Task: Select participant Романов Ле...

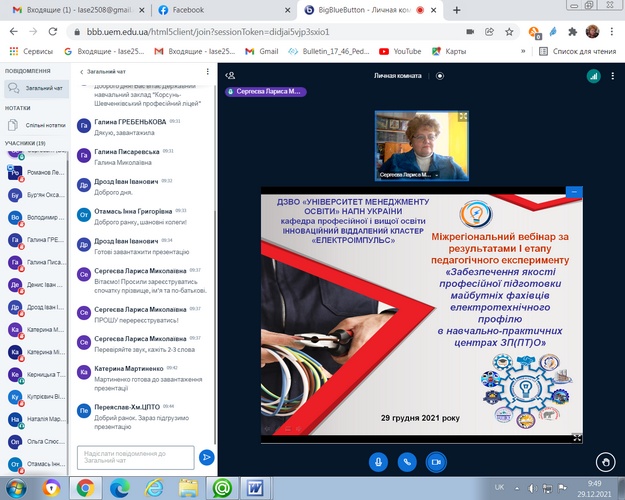Action: click(36, 173)
